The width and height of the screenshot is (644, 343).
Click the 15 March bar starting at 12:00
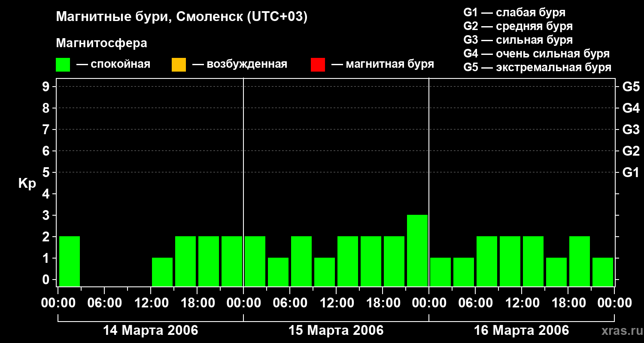point(348,261)
